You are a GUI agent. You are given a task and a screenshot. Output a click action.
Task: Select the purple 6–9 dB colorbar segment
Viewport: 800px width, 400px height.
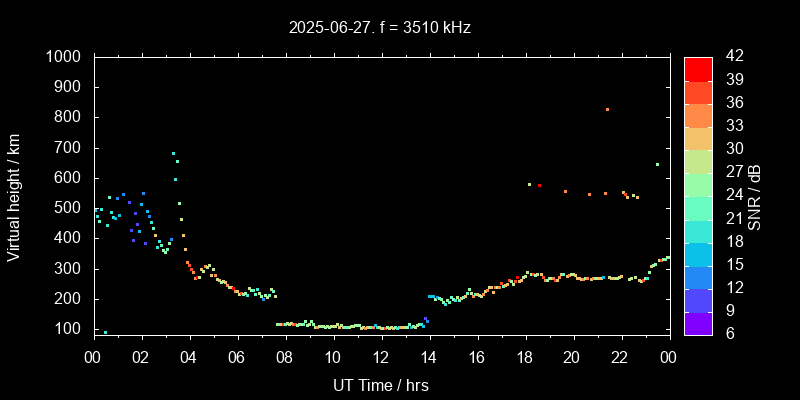pyautogui.click(x=698, y=322)
